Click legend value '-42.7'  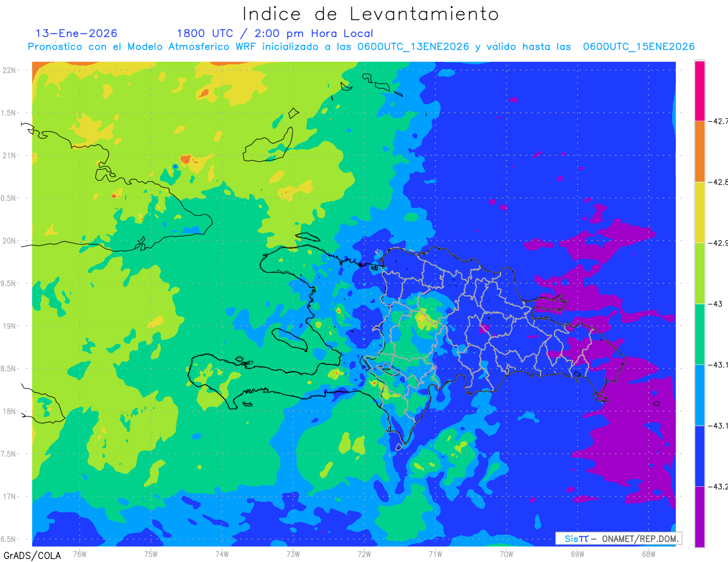[718, 121]
